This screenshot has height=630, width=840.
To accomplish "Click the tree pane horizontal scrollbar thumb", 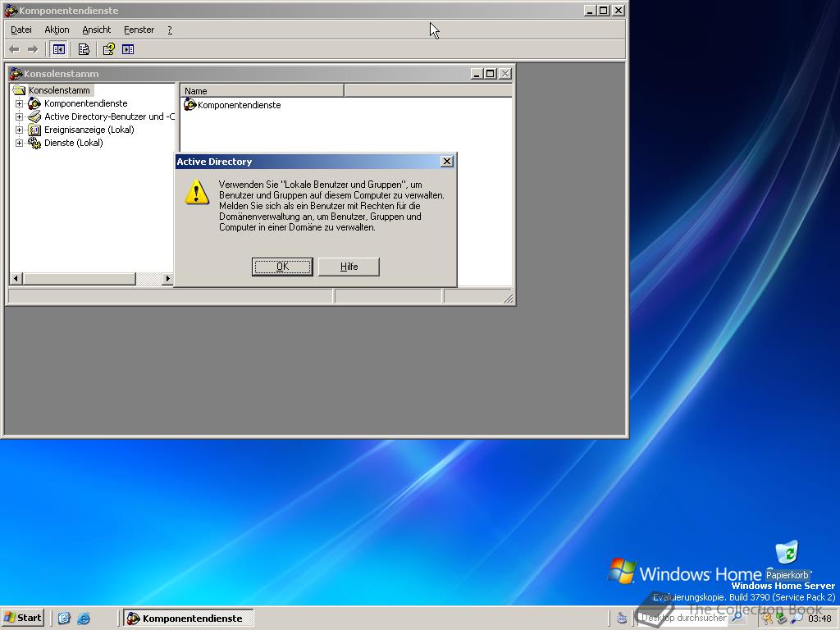I will pyautogui.click(x=79, y=278).
